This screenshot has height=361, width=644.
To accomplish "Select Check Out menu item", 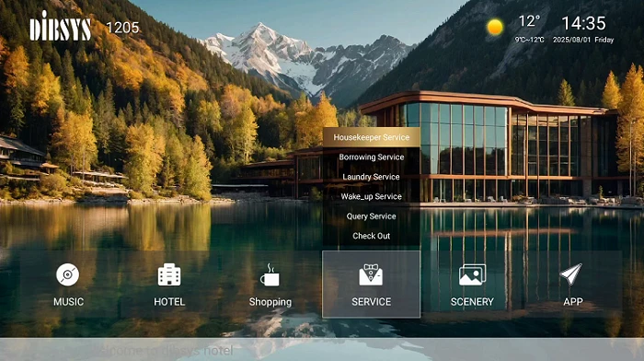I will pyautogui.click(x=372, y=236).
